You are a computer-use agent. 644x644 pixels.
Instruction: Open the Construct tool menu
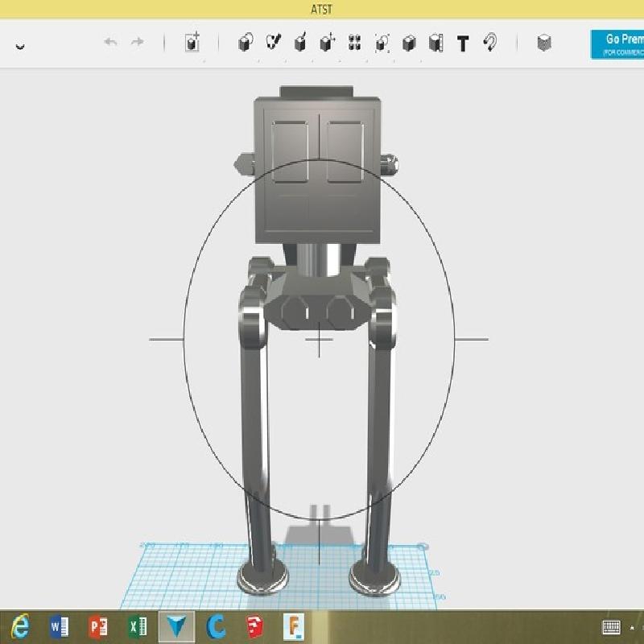point(300,42)
